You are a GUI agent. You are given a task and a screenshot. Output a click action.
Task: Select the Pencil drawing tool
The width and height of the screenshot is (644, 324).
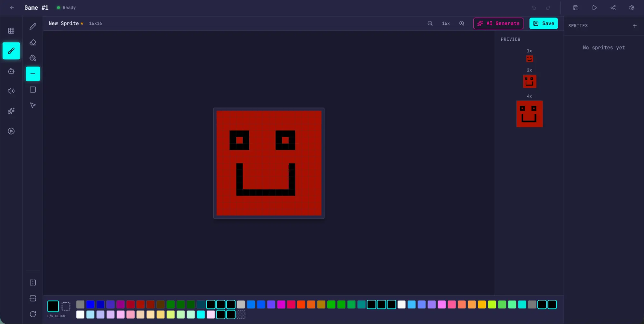pyautogui.click(x=33, y=26)
